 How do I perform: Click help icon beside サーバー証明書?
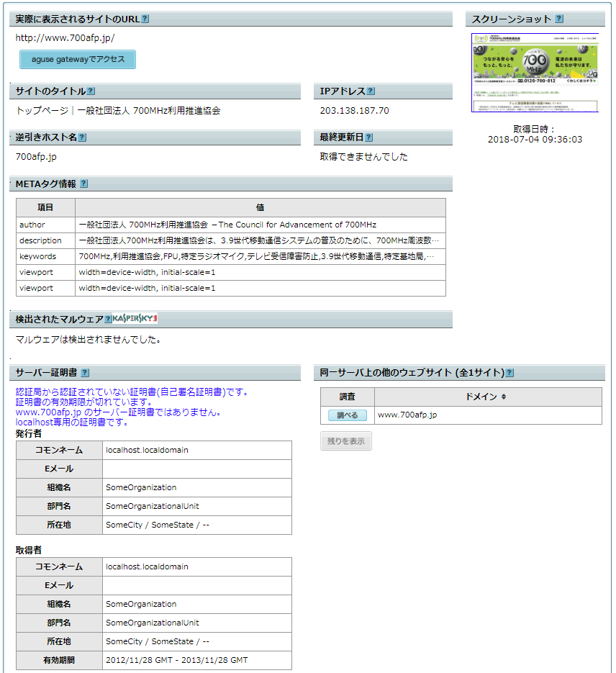(x=85, y=373)
